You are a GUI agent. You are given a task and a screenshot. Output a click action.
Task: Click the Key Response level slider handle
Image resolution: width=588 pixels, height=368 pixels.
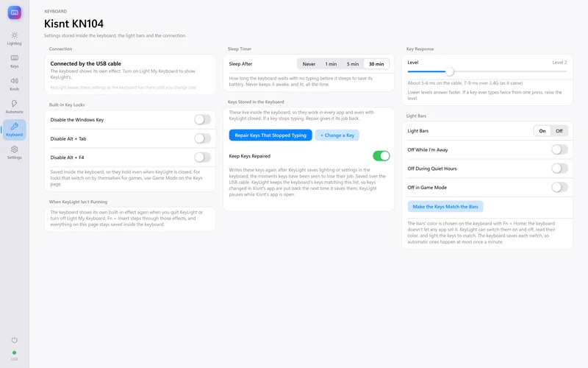[x=449, y=71]
